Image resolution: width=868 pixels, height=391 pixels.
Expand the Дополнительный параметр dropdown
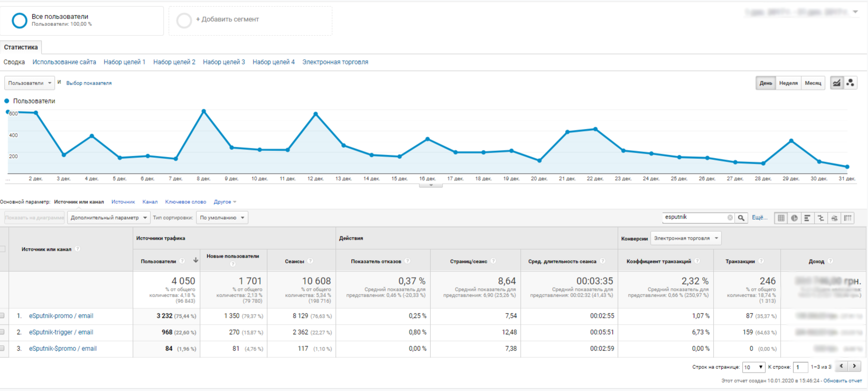point(108,218)
